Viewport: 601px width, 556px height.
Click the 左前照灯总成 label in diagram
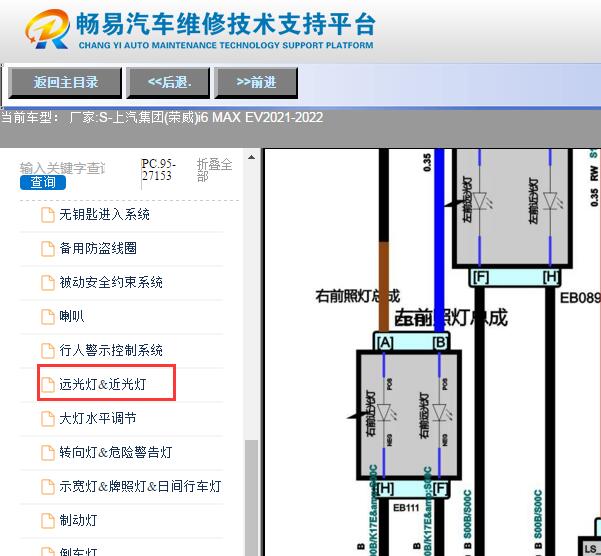coord(451,318)
